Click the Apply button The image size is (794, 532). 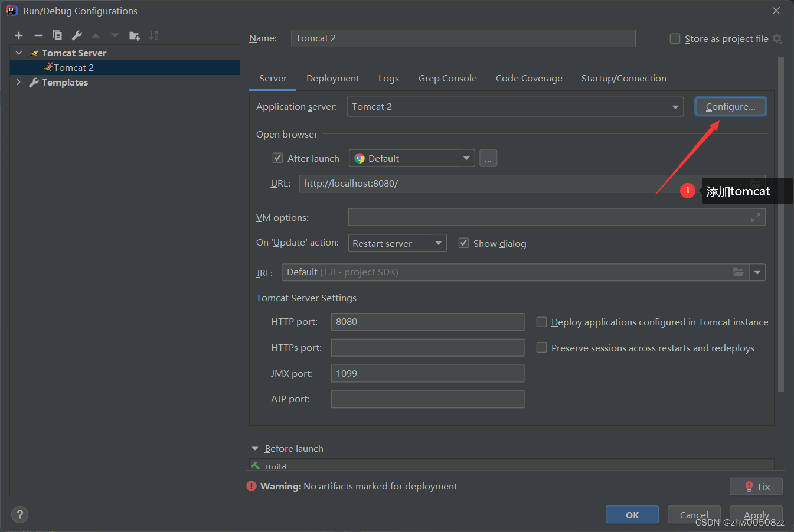(756, 515)
